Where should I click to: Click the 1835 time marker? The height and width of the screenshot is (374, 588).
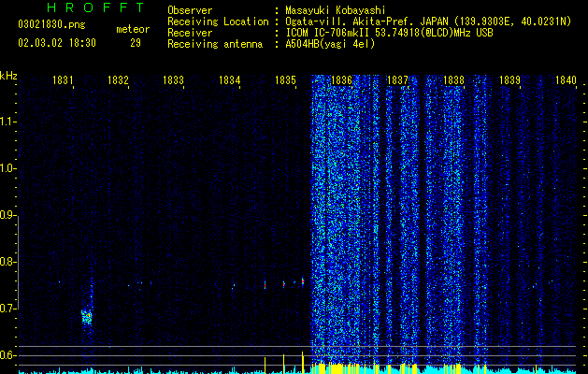pyautogui.click(x=286, y=80)
